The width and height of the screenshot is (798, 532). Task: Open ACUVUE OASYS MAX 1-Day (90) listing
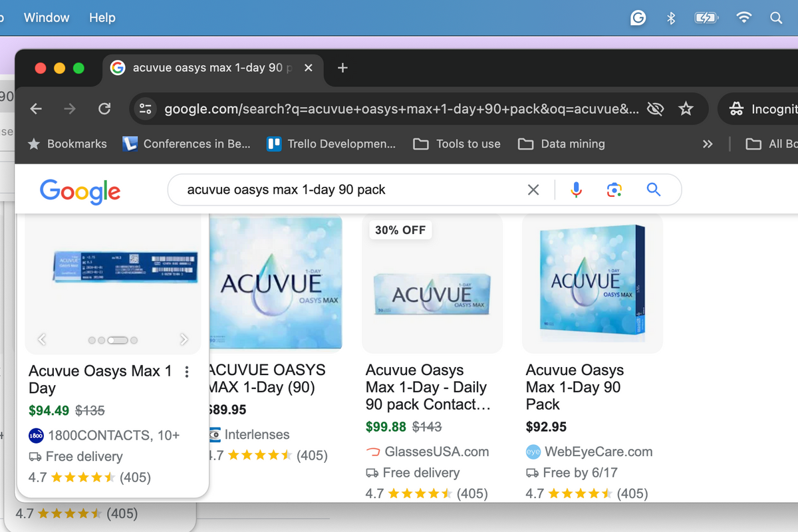pyautogui.click(x=267, y=378)
